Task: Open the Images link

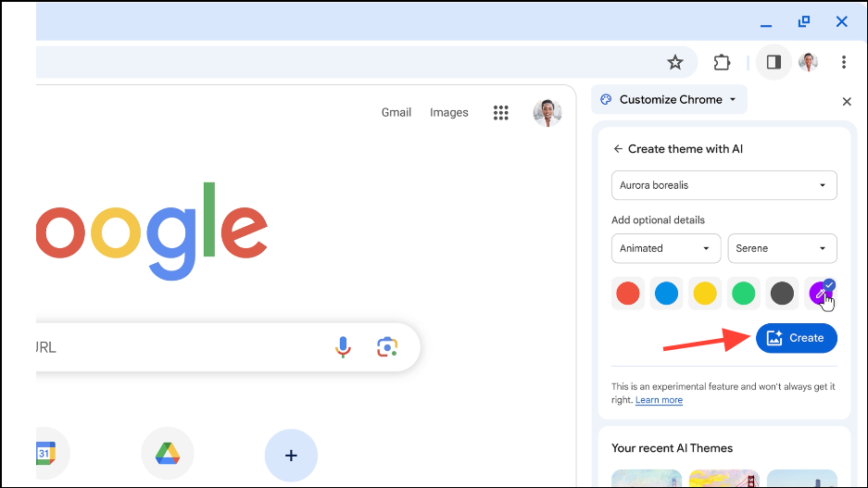Action: [x=449, y=112]
